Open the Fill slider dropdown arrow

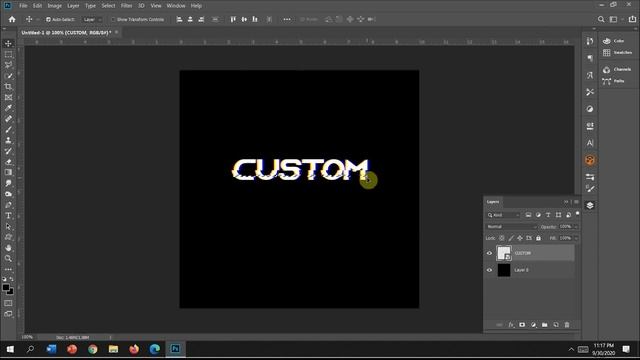[x=576, y=238]
